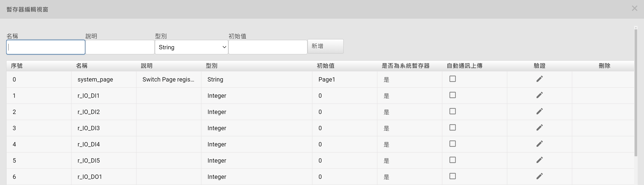The height and width of the screenshot is (185, 644).
Task: Click the serial number 6 cell
Action: pos(39,177)
